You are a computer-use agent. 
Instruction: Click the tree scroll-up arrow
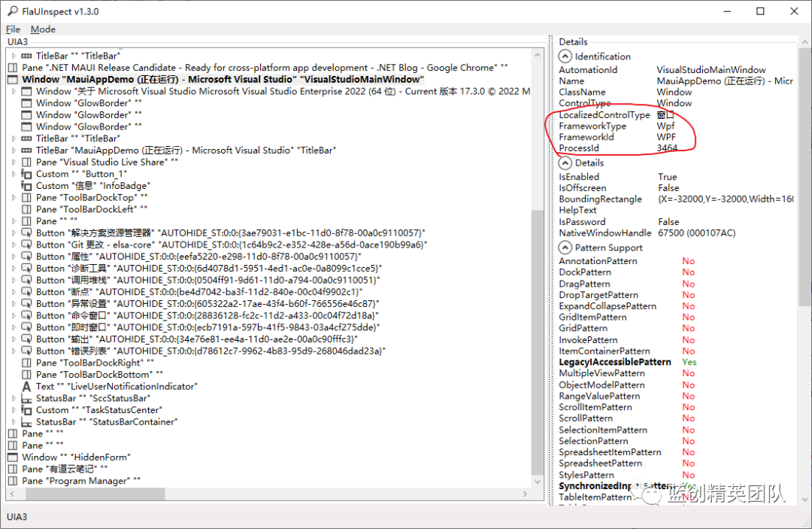point(537,55)
